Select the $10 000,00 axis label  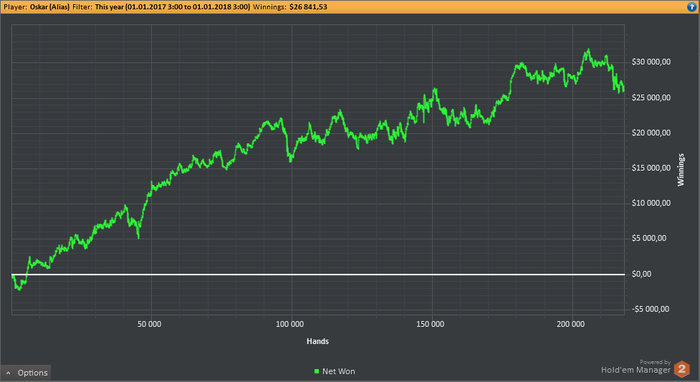pyautogui.click(x=651, y=203)
